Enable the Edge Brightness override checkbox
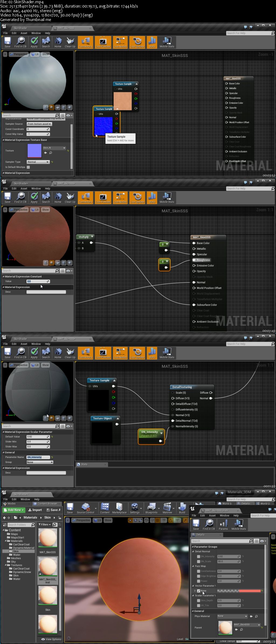Screen dimensions: 276x644 [x=198, y=576]
